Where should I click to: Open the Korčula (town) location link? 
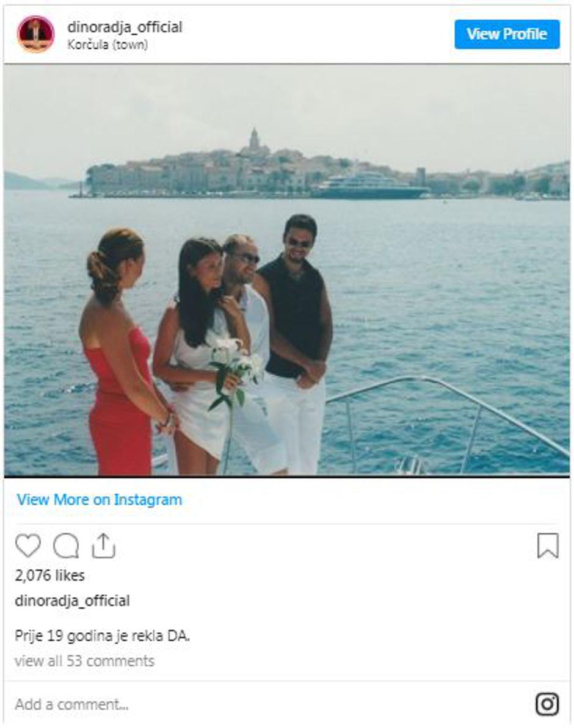[x=107, y=45]
